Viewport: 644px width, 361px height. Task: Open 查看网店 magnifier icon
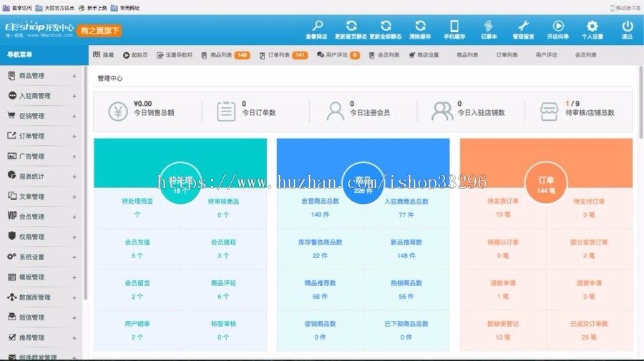317,26
